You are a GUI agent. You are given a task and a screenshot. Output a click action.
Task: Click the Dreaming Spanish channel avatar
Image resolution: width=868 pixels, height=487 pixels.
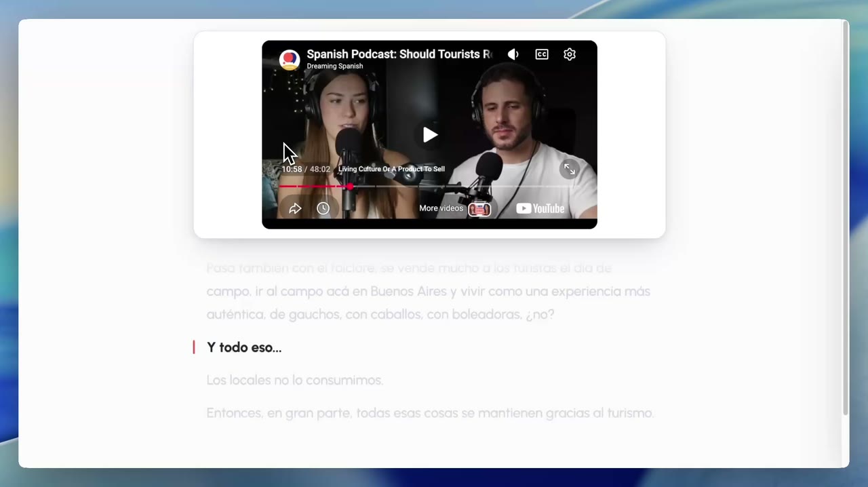point(290,59)
